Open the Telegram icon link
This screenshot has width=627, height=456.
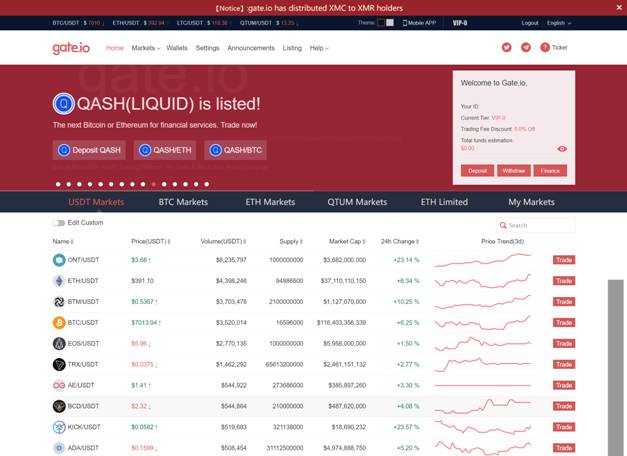click(x=526, y=48)
